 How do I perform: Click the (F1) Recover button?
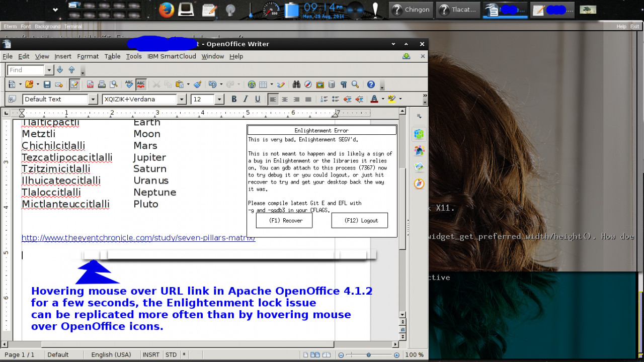(284, 220)
